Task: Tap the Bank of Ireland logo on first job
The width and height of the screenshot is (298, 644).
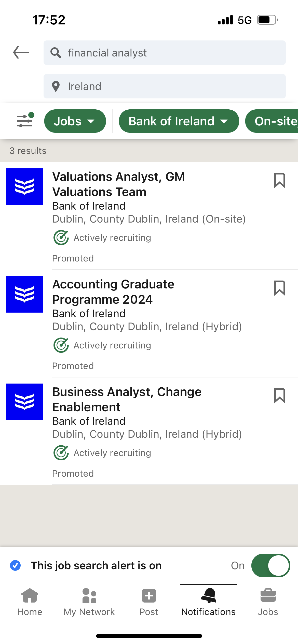Action: click(x=24, y=187)
